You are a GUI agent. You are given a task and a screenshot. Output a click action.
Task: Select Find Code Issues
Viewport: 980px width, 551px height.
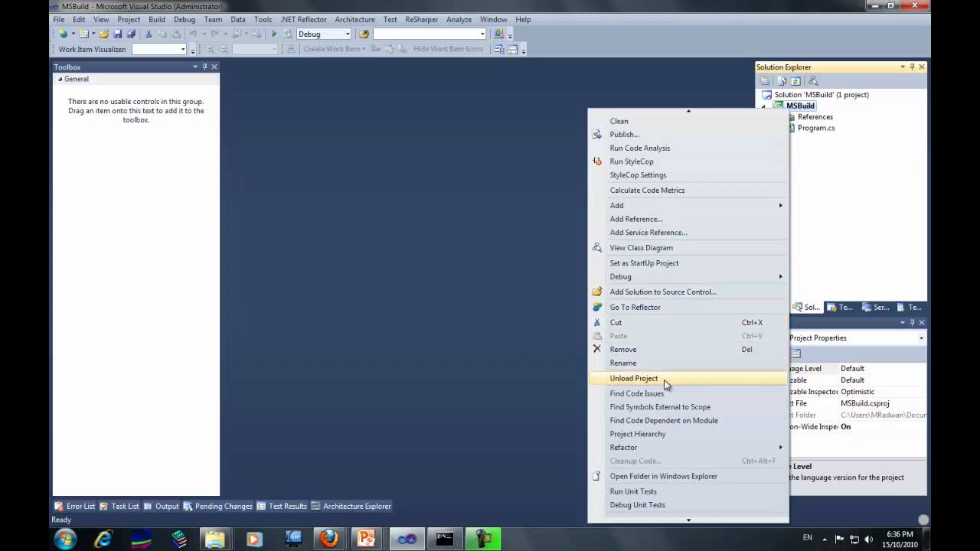coord(688,393)
